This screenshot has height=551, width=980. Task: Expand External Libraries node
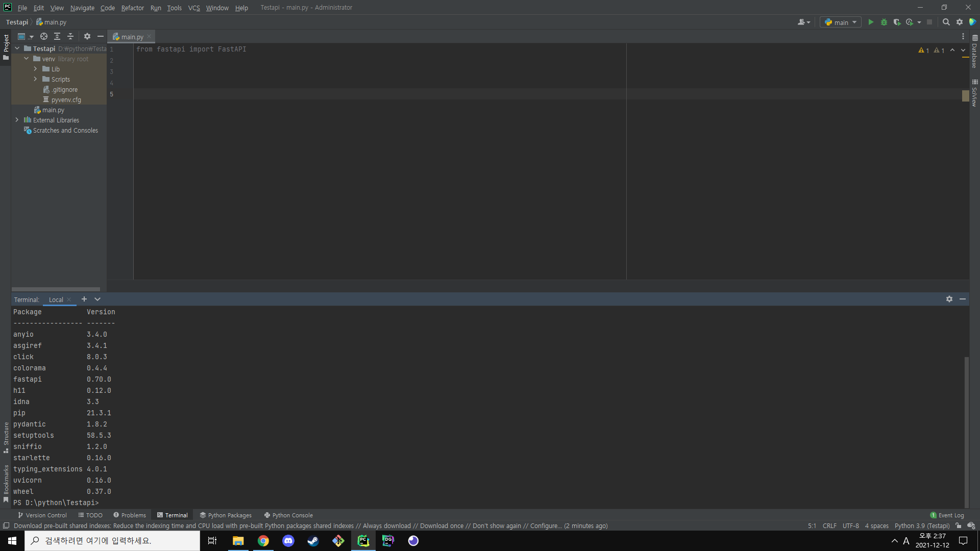17,120
